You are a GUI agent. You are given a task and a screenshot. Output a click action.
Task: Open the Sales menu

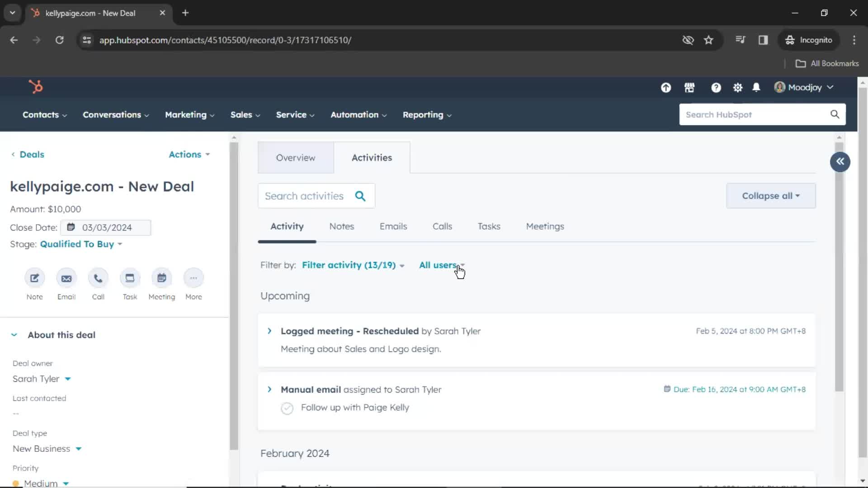pyautogui.click(x=245, y=115)
